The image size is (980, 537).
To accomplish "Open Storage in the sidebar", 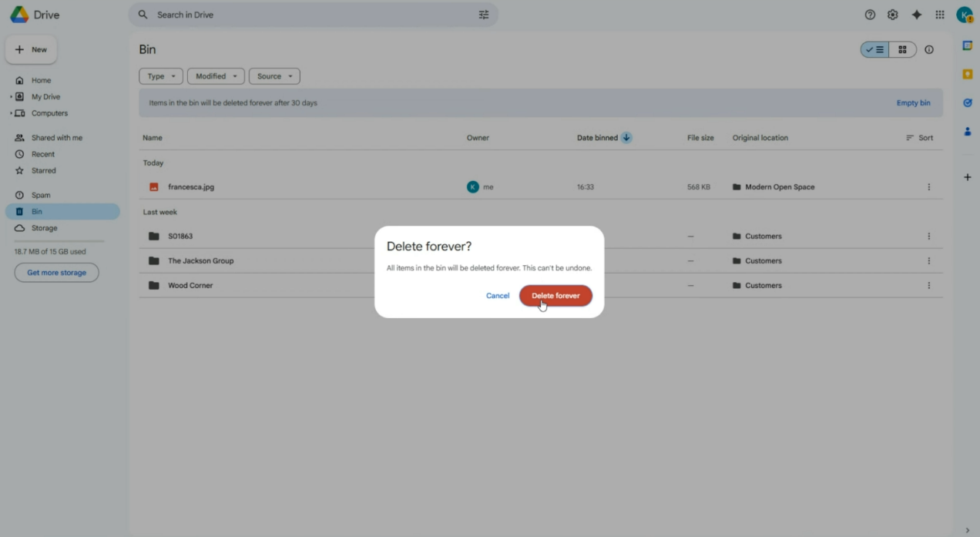I will [44, 228].
